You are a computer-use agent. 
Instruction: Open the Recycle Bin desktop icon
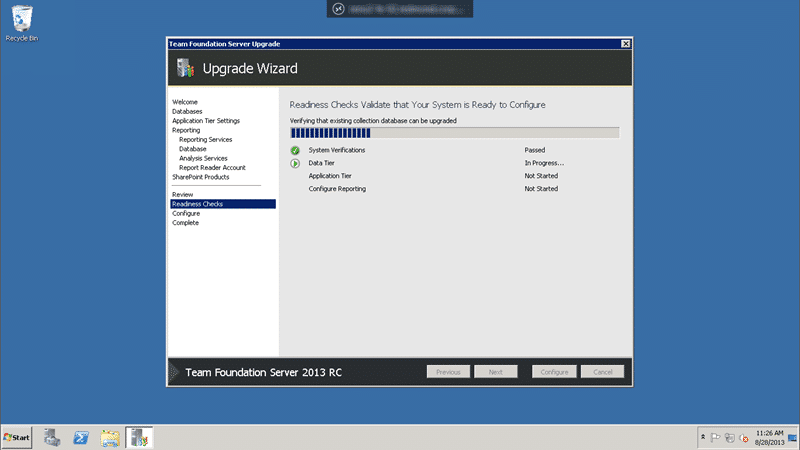(21, 23)
